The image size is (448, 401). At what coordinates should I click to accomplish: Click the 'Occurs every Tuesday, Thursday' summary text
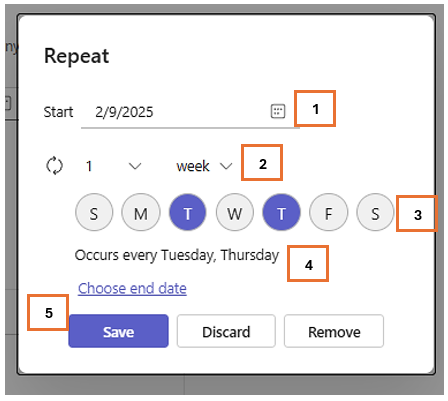click(177, 256)
